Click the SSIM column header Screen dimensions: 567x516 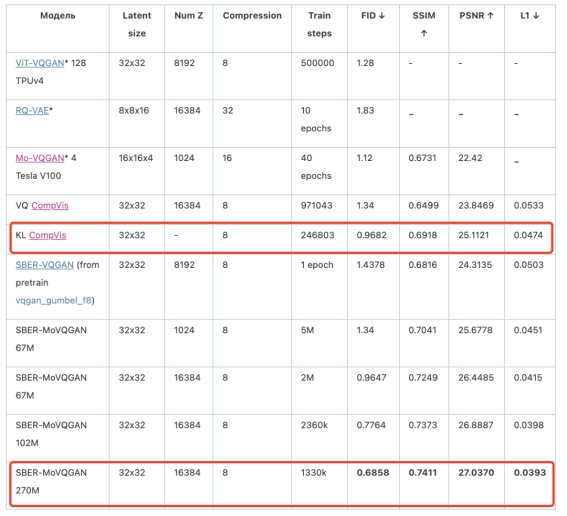tap(424, 24)
